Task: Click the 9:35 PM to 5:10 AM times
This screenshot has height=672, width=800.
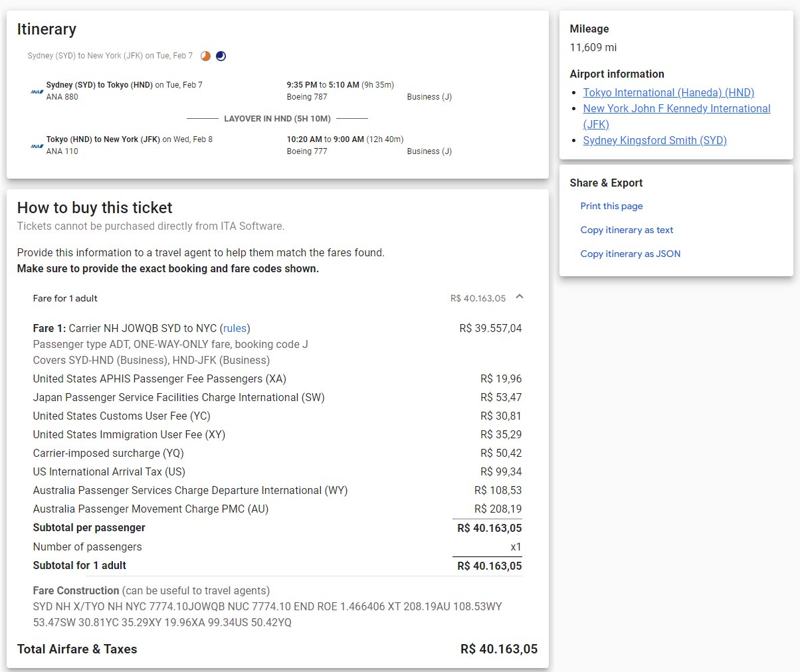Action: coord(323,85)
